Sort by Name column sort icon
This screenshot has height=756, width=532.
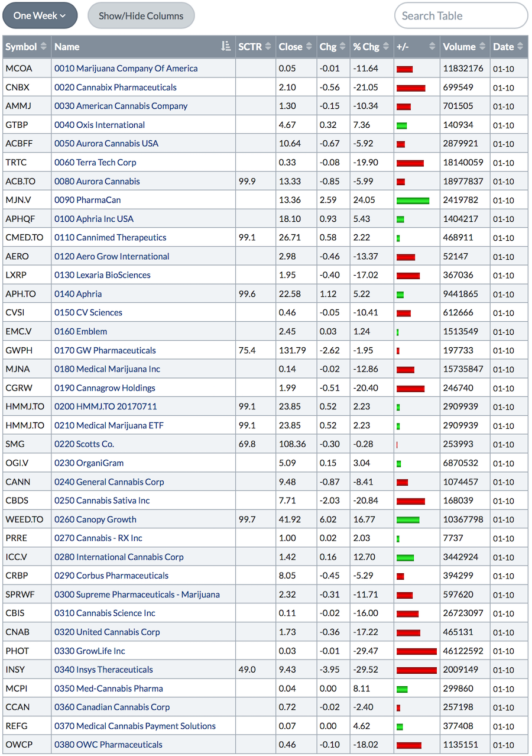[x=226, y=47]
